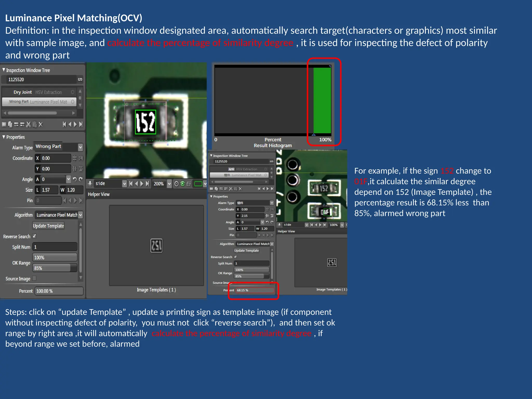The height and width of the screenshot is (399, 532).
Task: Open the Alarm Type 'Wrong Part' dropdown
Action: pos(80,147)
